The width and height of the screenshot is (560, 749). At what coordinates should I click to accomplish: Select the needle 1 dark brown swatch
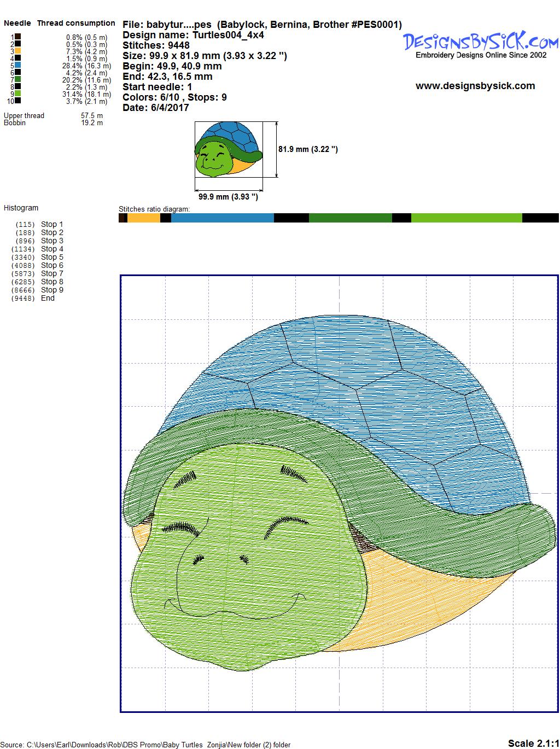pos(18,37)
